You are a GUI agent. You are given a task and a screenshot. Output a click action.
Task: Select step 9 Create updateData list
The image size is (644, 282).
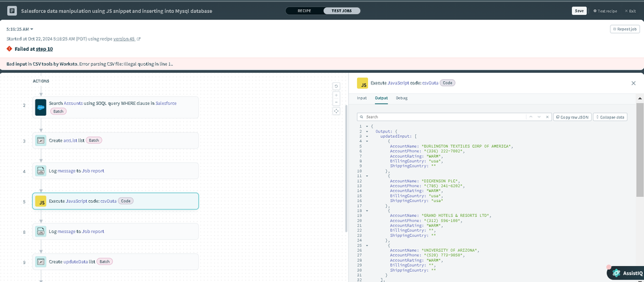pos(115,261)
